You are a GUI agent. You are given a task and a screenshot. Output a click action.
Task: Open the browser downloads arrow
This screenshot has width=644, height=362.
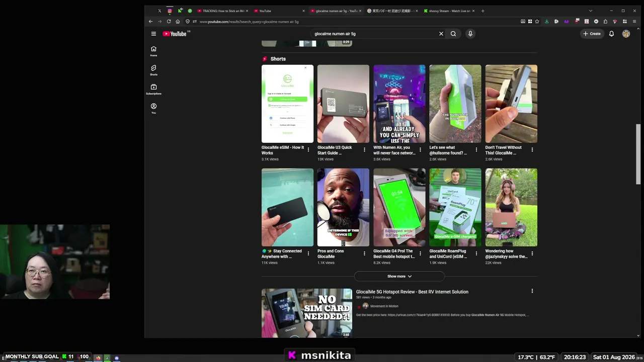pyautogui.click(x=547, y=22)
